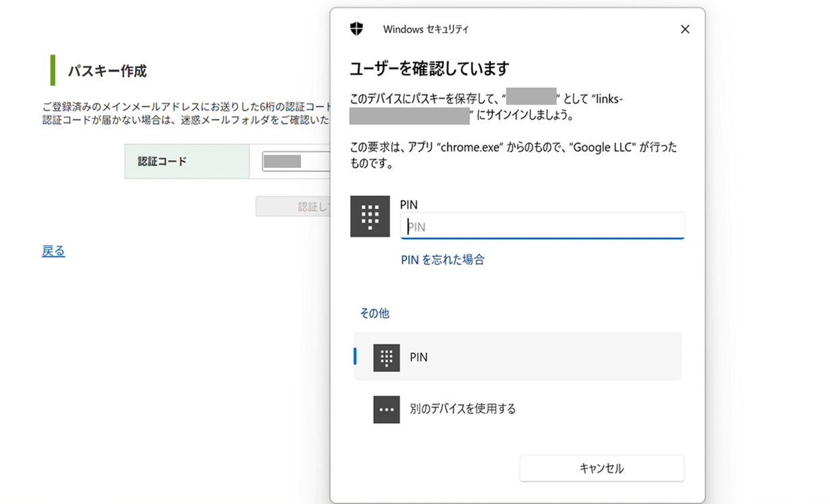
Task: Click the large PIN keypad icon beside input
Action: (x=370, y=217)
